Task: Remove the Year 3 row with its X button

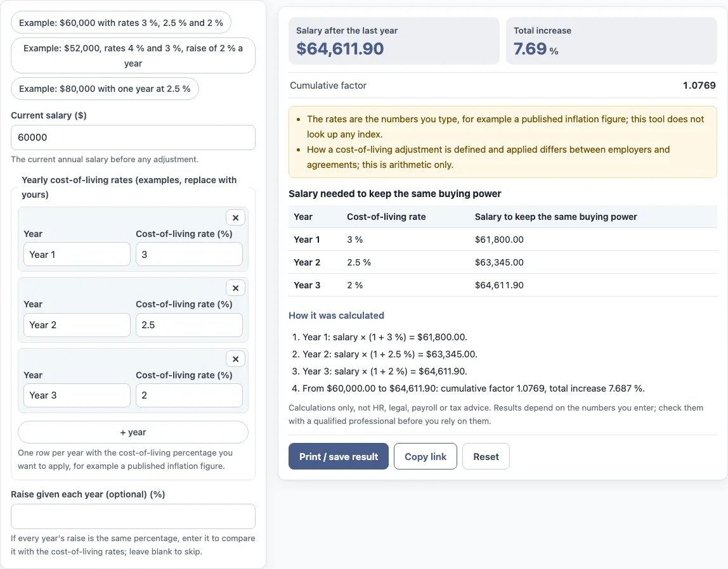Action: click(235, 359)
